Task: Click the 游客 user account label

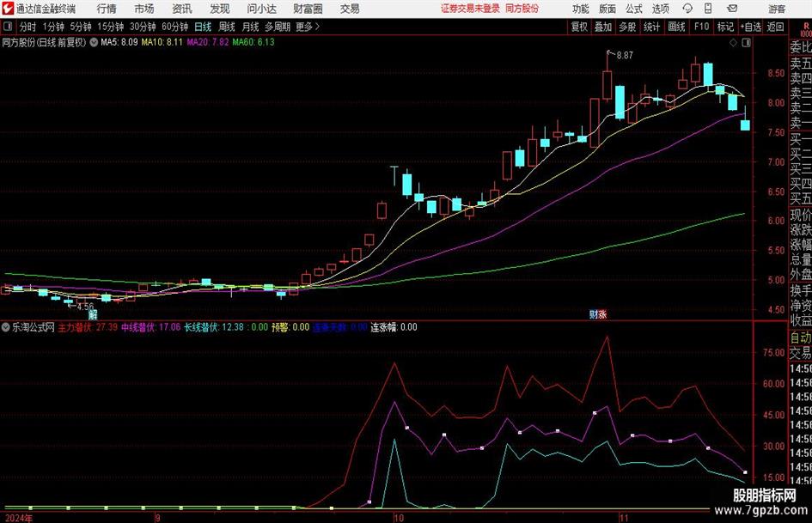Action: [x=777, y=9]
